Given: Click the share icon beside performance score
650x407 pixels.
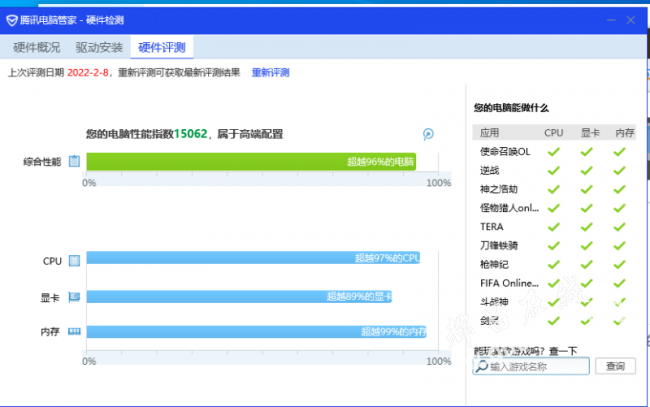Looking at the screenshot, I should pyautogui.click(x=428, y=134).
